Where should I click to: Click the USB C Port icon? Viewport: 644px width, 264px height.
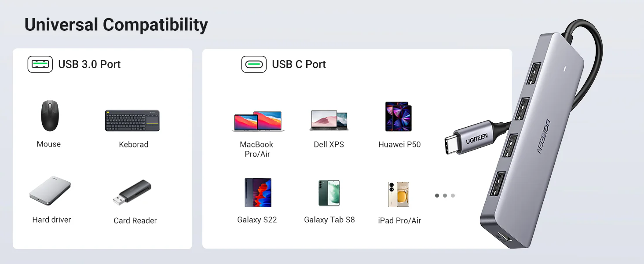(254, 64)
